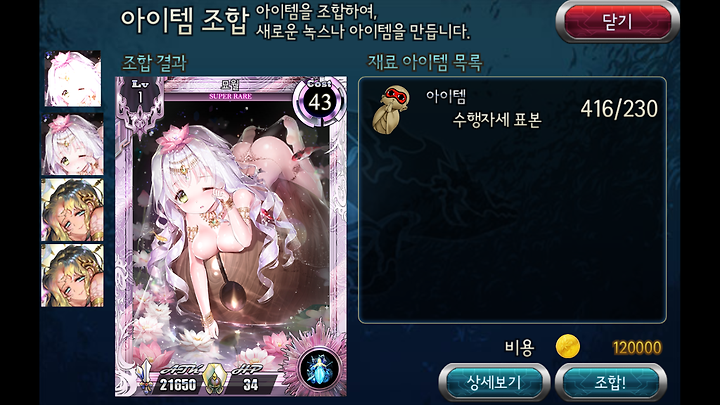Screen dimensions: 720x405
Task: Tap the result card artwork
Action: (x=231, y=236)
